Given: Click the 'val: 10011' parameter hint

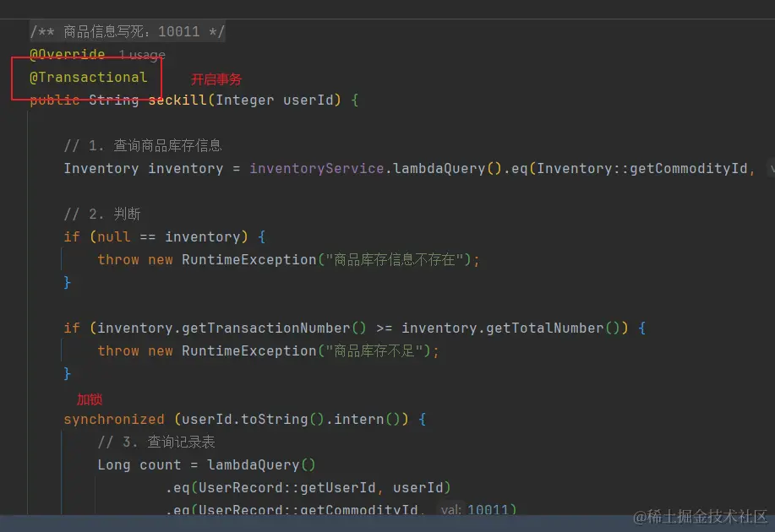Looking at the screenshot, I should [474, 509].
